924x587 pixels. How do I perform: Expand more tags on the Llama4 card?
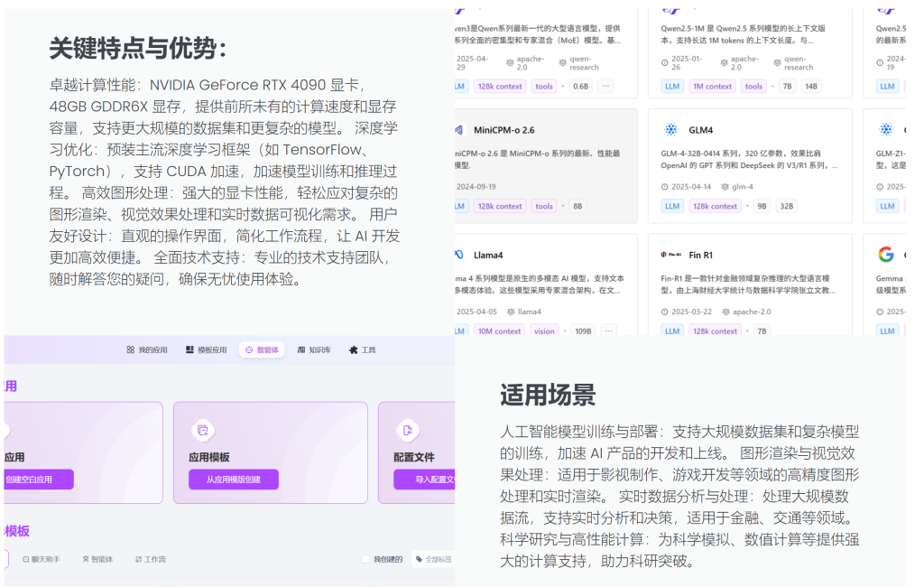(607, 331)
